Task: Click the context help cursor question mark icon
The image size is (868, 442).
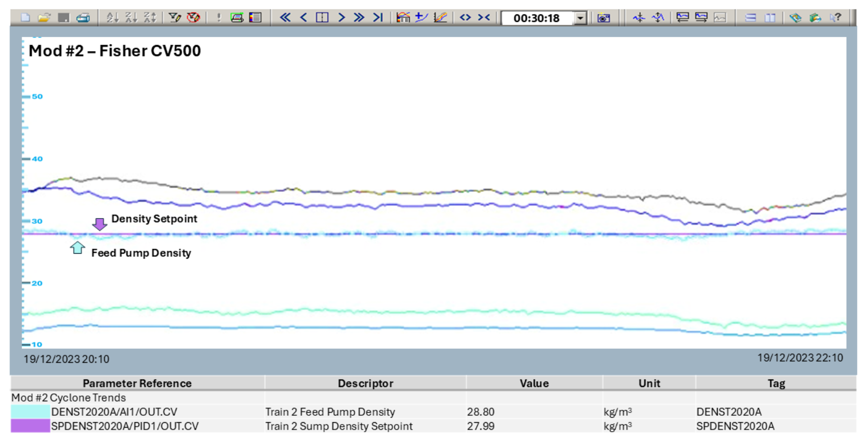Action: coord(836,18)
